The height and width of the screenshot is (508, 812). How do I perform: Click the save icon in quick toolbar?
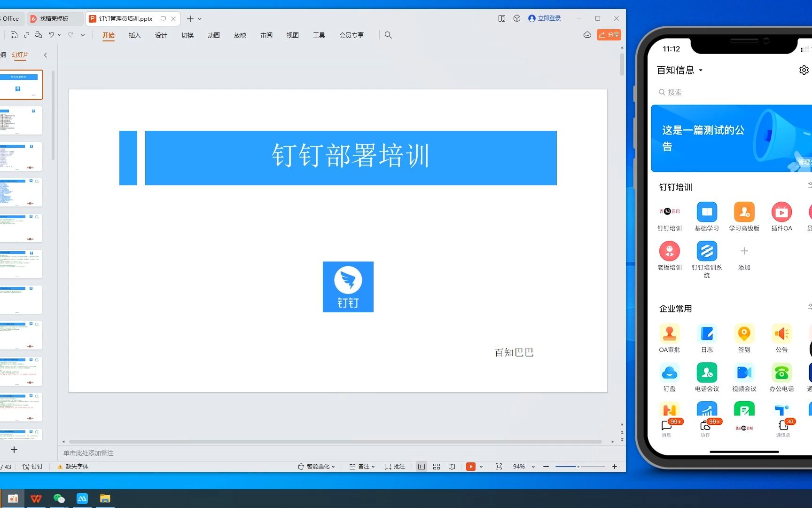tap(14, 35)
